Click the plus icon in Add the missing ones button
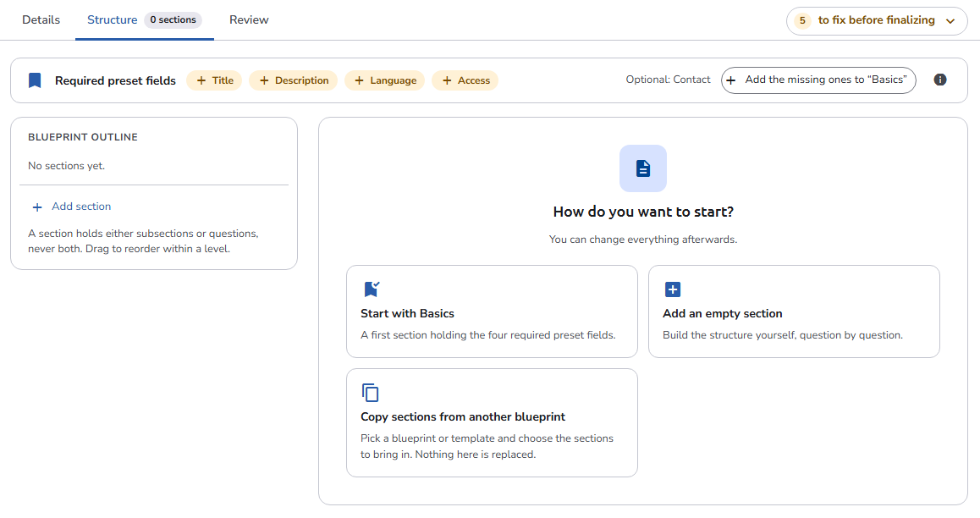 [730, 80]
